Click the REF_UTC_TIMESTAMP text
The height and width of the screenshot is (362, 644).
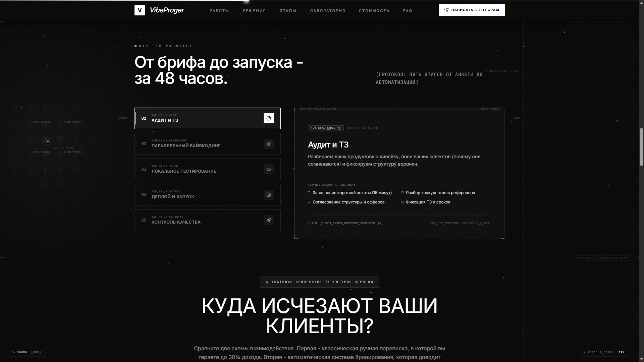[x=461, y=223]
